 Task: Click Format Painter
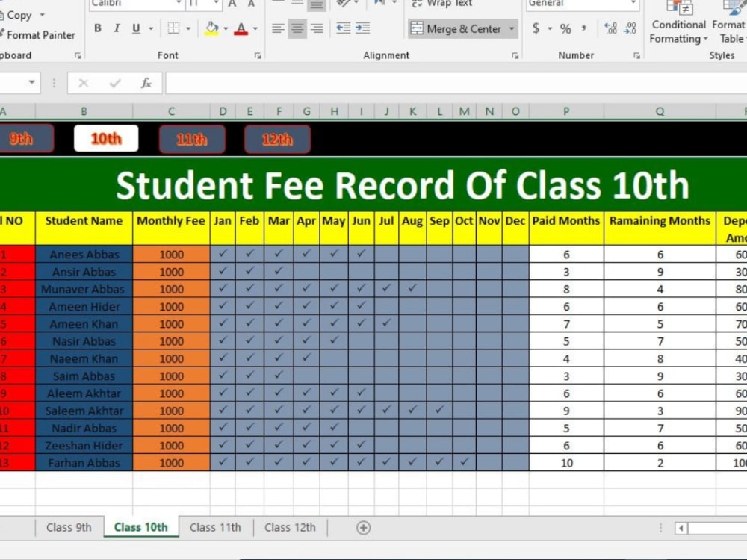point(38,35)
